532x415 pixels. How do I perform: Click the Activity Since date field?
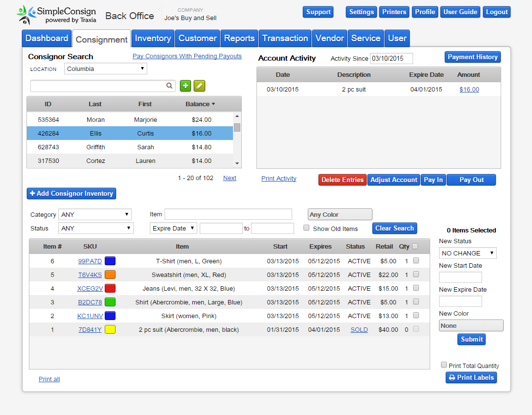tap(391, 59)
